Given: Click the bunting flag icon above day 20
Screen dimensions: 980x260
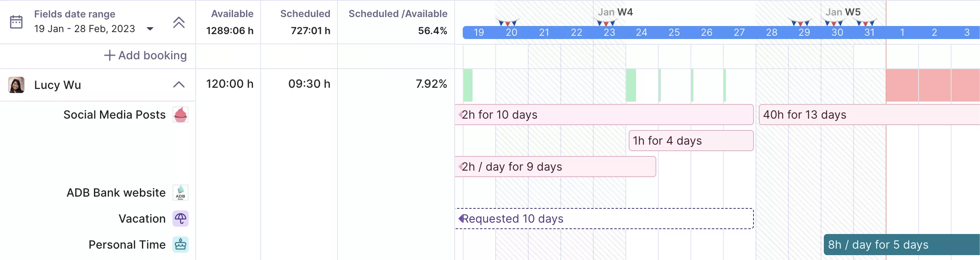Looking at the screenshot, I should (x=507, y=22).
